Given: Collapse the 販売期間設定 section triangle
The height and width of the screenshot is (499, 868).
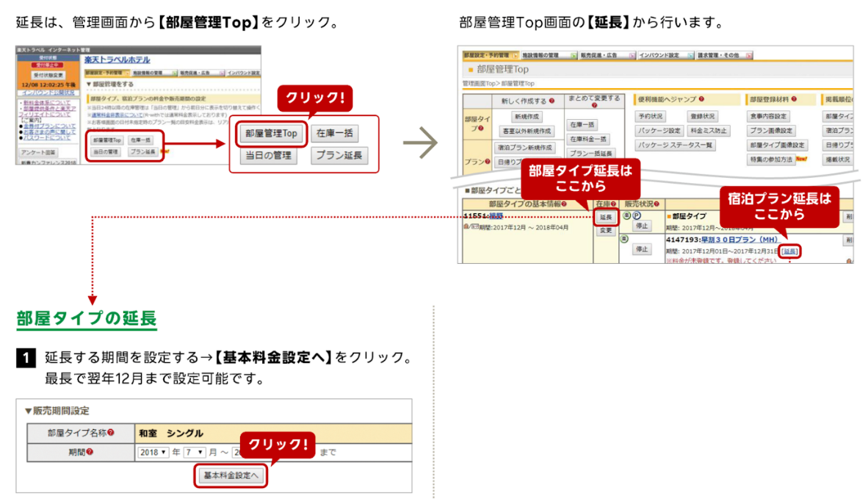Looking at the screenshot, I should pyautogui.click(x=28, y=411).
